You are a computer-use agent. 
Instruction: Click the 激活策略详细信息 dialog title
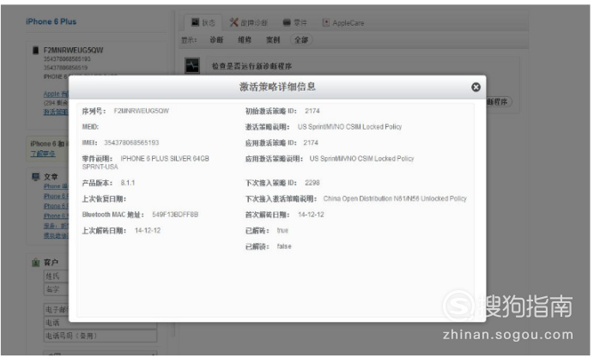click(x=277, y=87)
